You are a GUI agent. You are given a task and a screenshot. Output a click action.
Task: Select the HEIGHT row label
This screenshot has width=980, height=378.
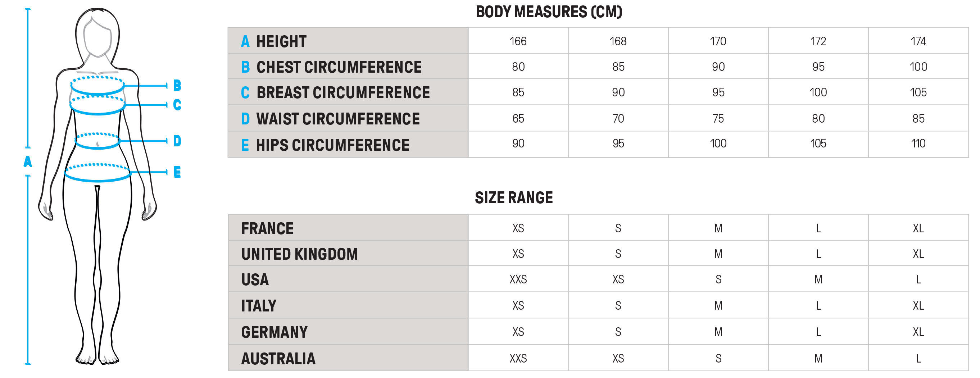point(281,41)
